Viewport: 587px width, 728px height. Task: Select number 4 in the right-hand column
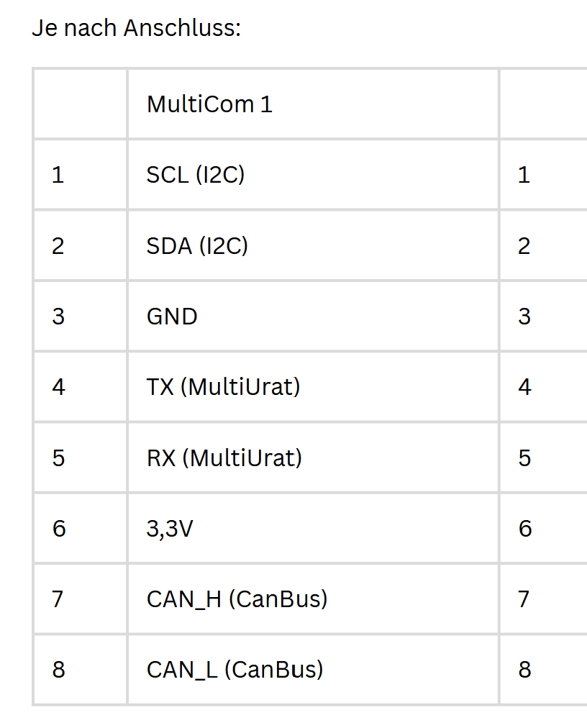[x=524, y=387]
